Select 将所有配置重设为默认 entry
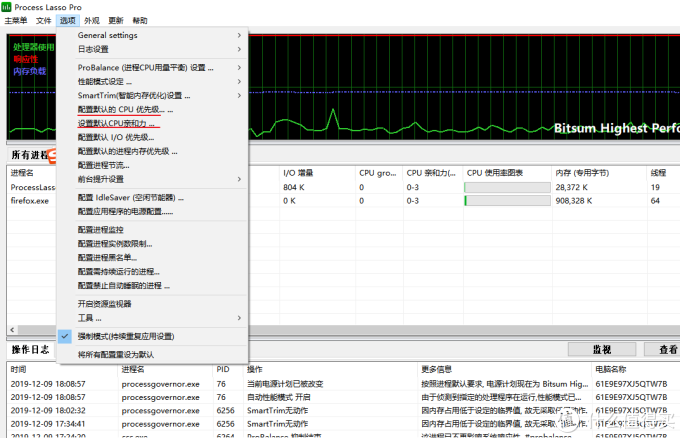680x438 pixels. [152, 355]
